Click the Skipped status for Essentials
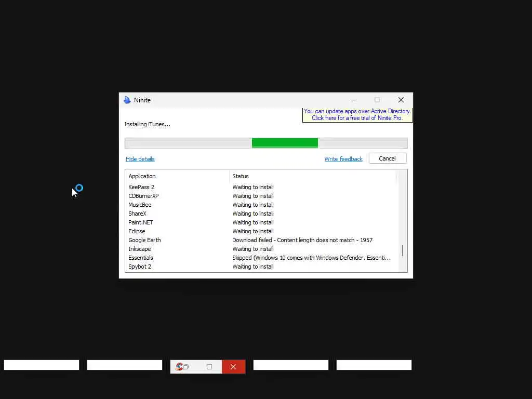 tap(312, 258)
